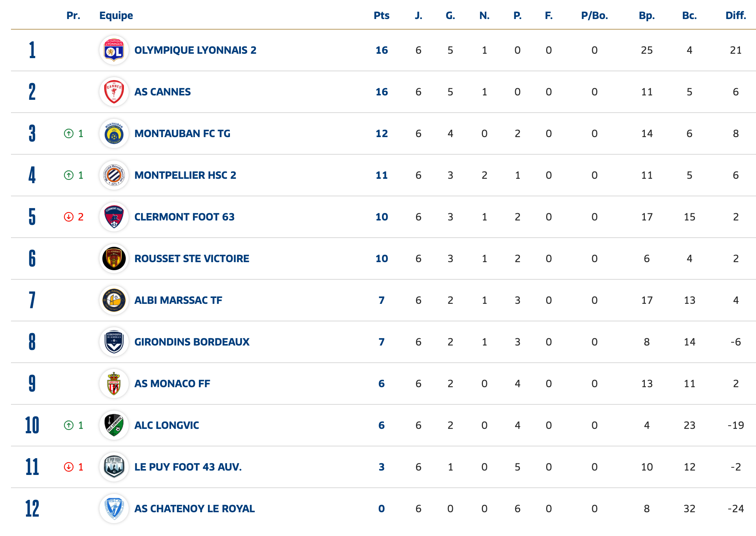Open the AS Chatenoy Le Royal team page

click(x=194, y=509)
